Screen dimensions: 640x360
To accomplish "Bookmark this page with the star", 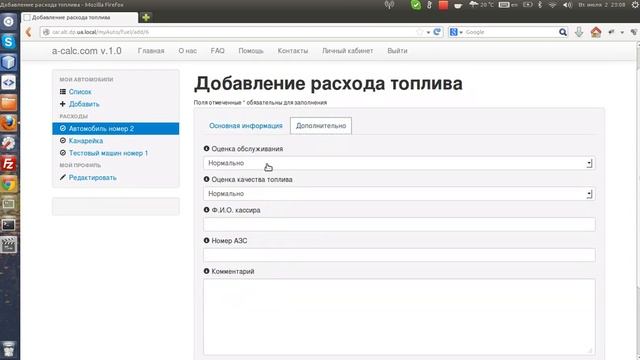I will coord(420,32).
